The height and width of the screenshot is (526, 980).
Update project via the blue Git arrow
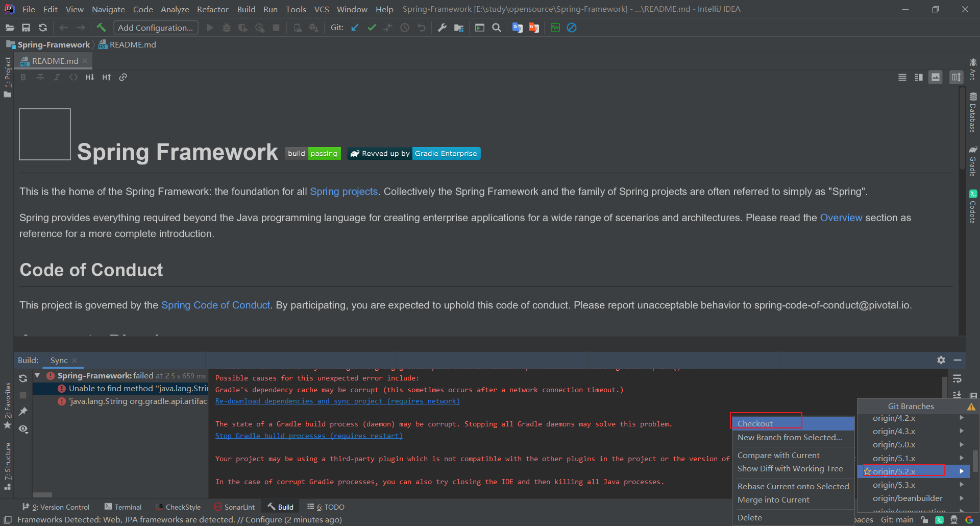(355, 28)
